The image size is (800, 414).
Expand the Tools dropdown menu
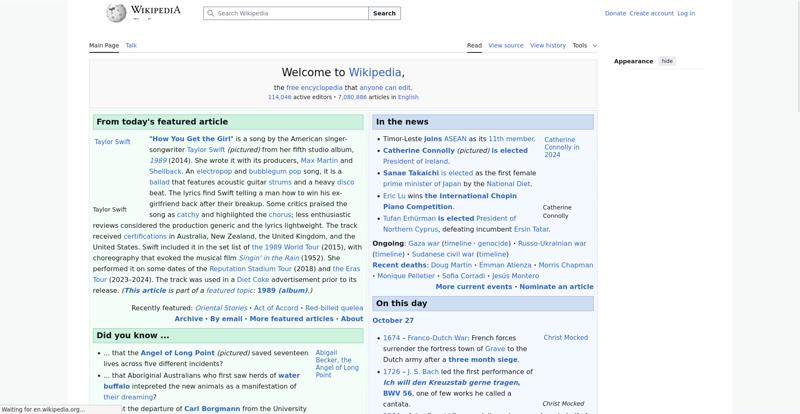click(x=580, y=45)
